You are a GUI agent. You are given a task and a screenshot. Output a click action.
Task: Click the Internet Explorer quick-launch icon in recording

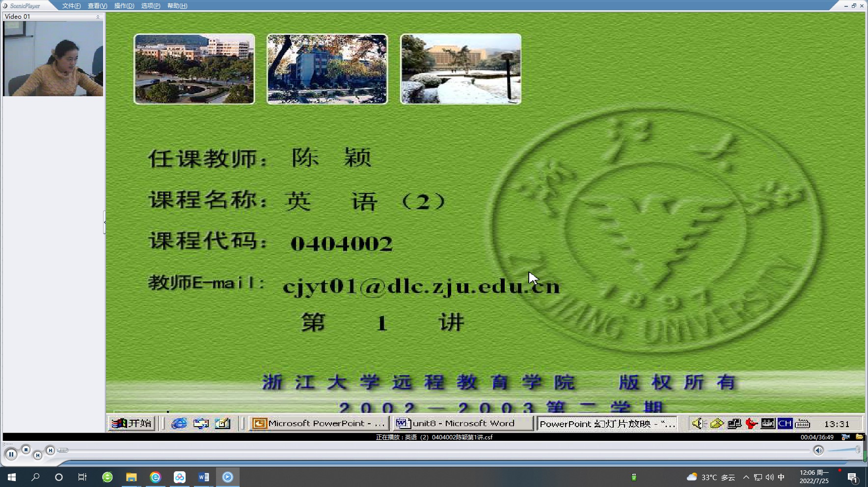[x=179, y=423]
